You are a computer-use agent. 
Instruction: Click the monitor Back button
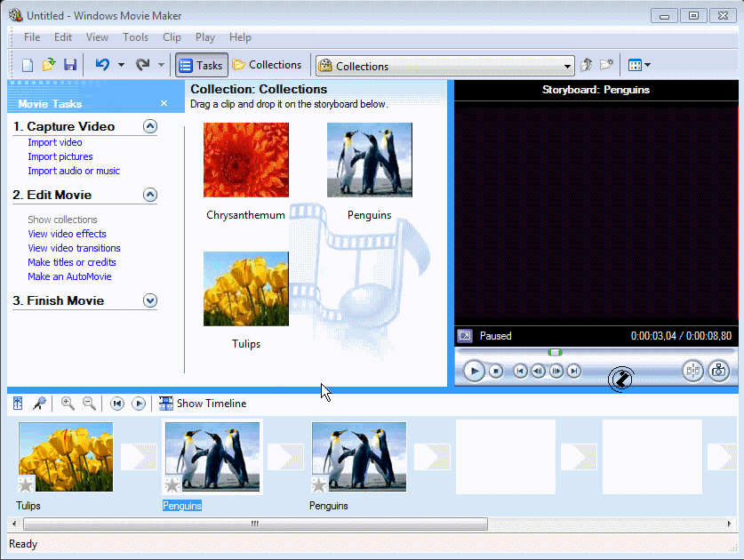521,371
